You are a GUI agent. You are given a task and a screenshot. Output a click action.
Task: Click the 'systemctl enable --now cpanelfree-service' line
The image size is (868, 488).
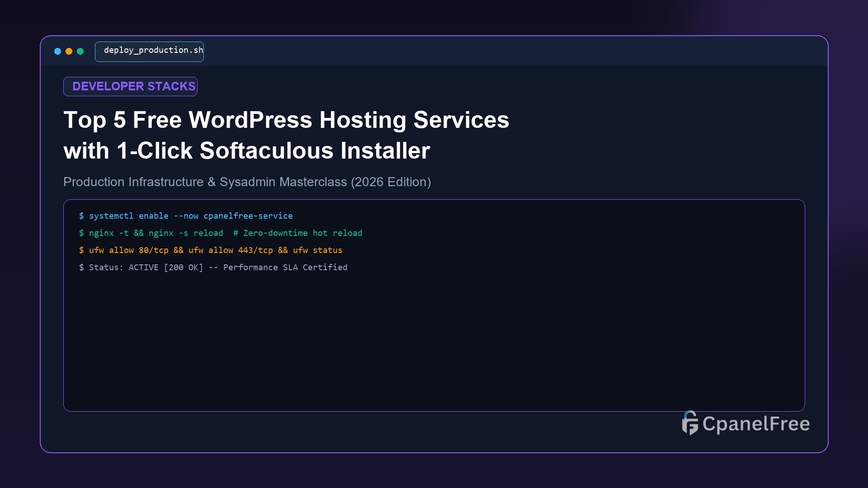click(186, 216)
